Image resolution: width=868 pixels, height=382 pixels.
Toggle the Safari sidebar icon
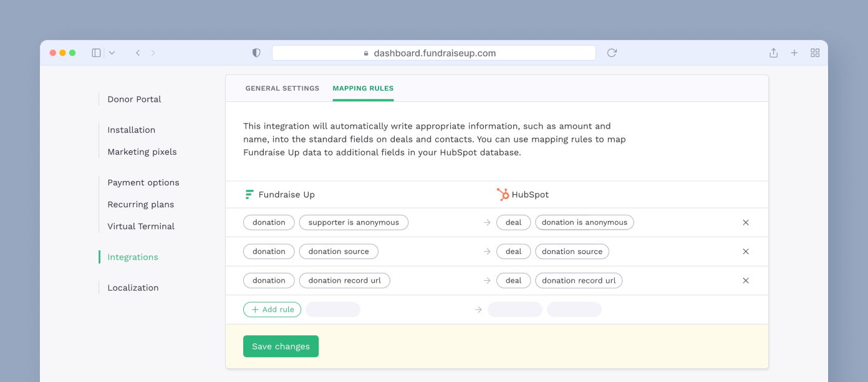96,53
